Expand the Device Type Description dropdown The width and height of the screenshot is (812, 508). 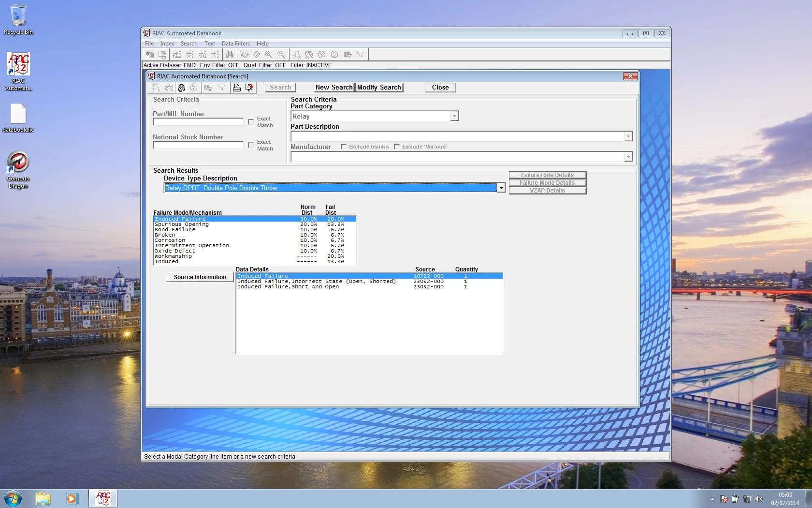[x=501, y=188]
